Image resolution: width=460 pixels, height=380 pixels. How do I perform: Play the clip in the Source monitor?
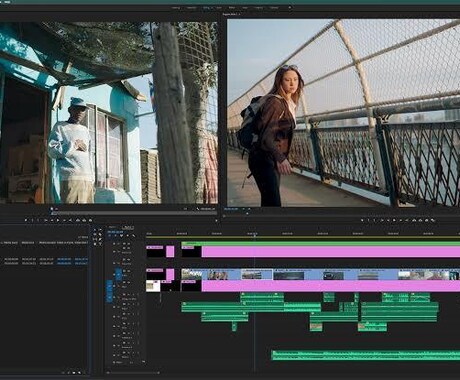tap(58, 220)
